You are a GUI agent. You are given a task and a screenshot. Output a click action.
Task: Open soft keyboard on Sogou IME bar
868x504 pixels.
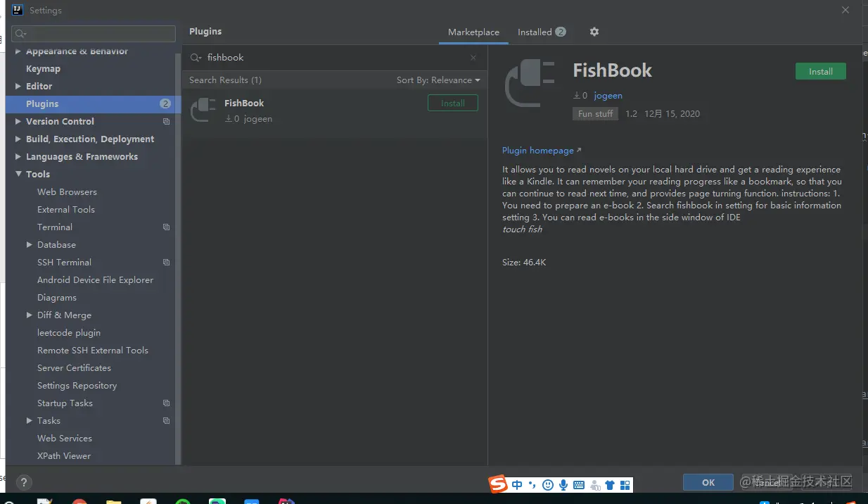pyautogui.click(x=579, y=484)
